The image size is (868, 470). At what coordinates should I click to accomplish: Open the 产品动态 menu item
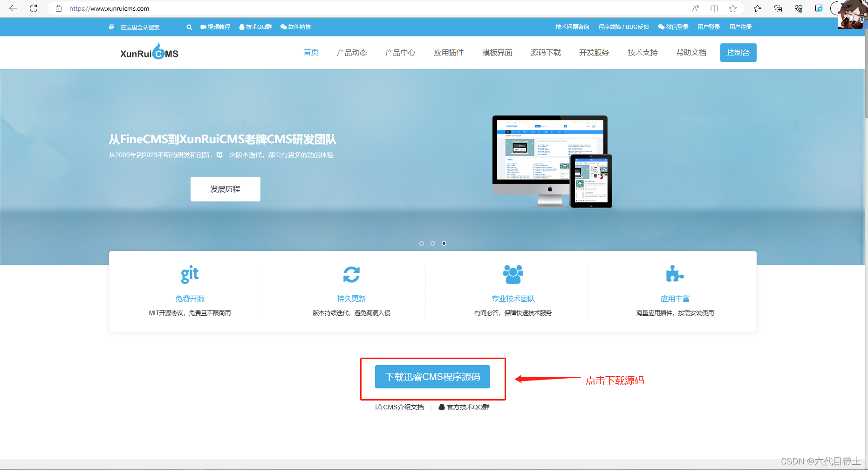click(352, 52)
